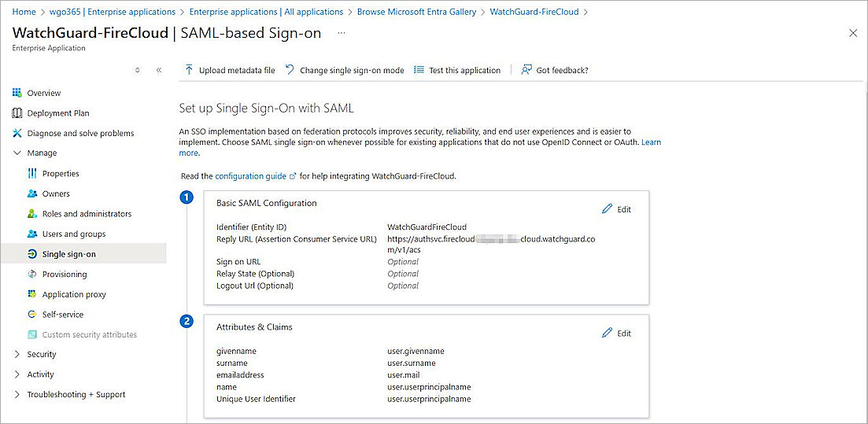Click the upload arrow icon for metadata file
Viewport: 868px width, 424px height.
click(x=189, y=70)
